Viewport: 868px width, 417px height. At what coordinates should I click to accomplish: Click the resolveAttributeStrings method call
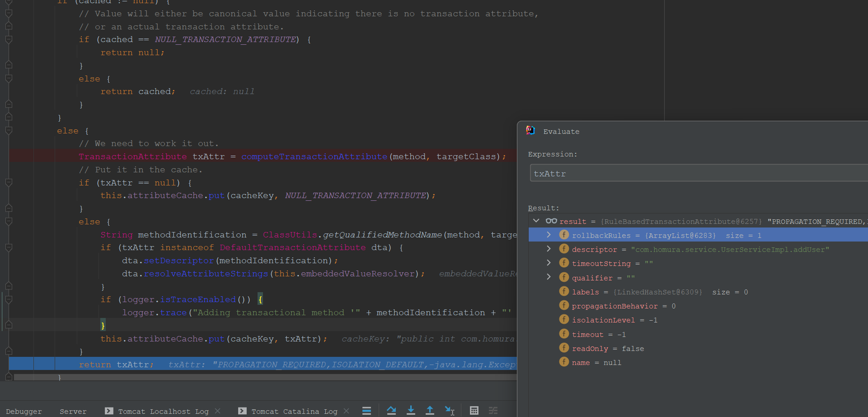point(206,274)
